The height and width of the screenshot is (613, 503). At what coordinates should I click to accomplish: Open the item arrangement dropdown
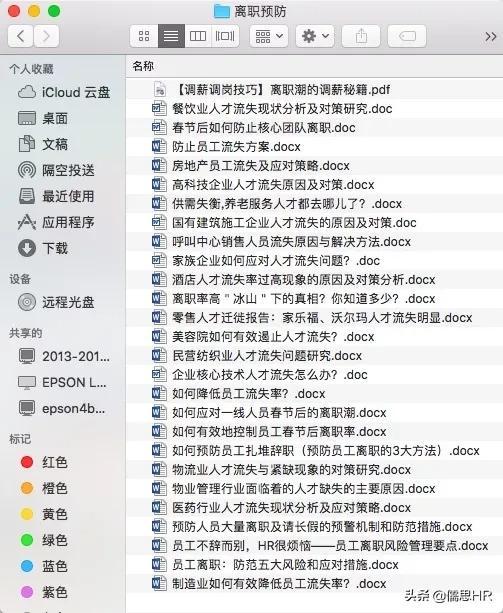click(269, 36)
